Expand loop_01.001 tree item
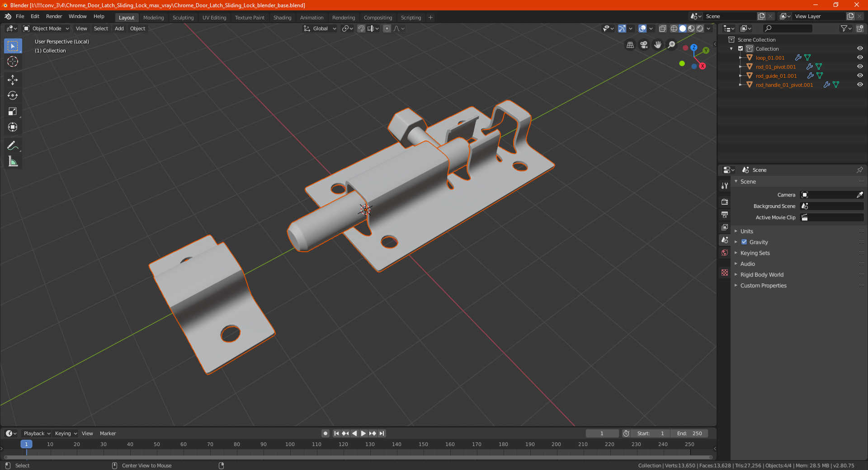Viewport: 868px width, 470px height. pos(740,58)
